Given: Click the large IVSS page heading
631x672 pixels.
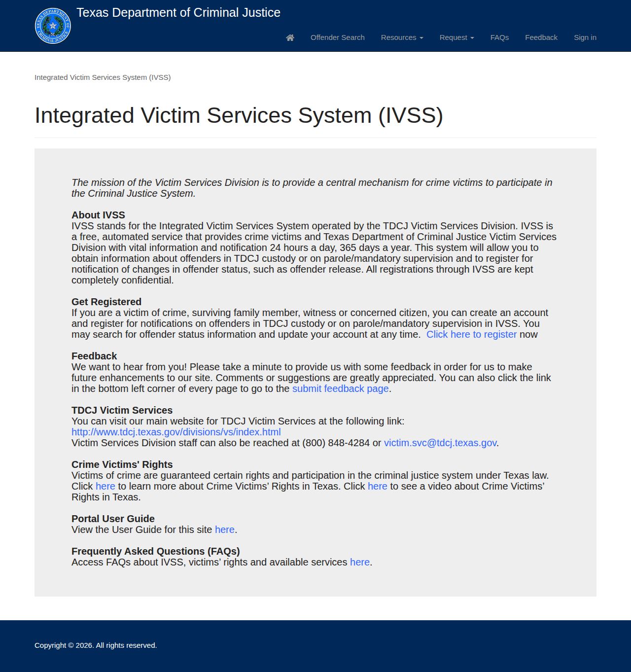Looking at the screenshot, I should coord(239,115).
